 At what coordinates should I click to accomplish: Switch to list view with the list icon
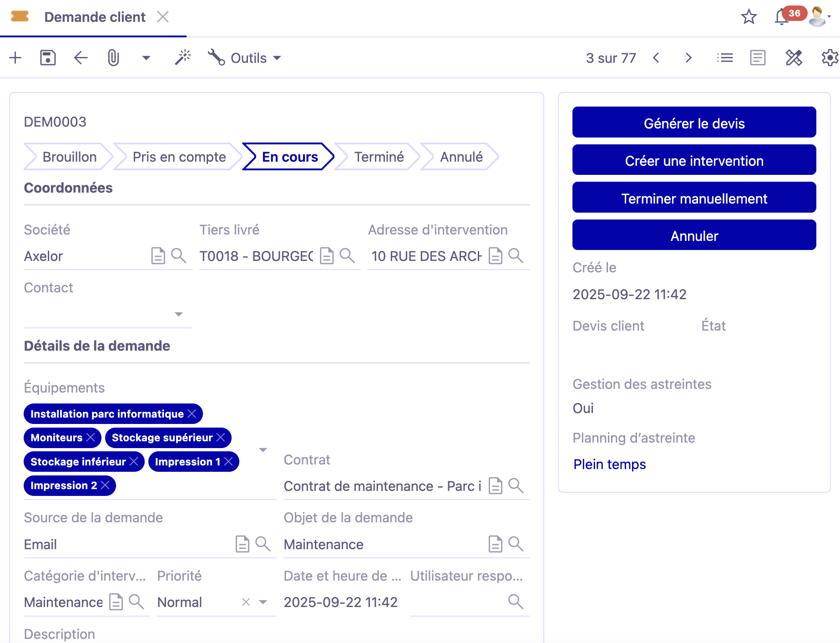tap(725, 58)
